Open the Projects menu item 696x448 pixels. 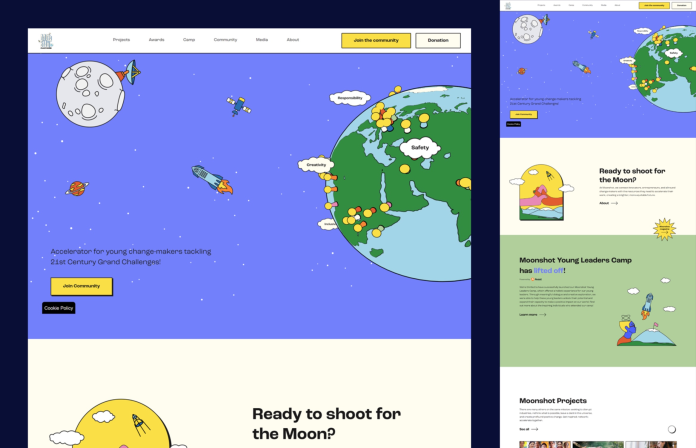[x=121, y=40]
